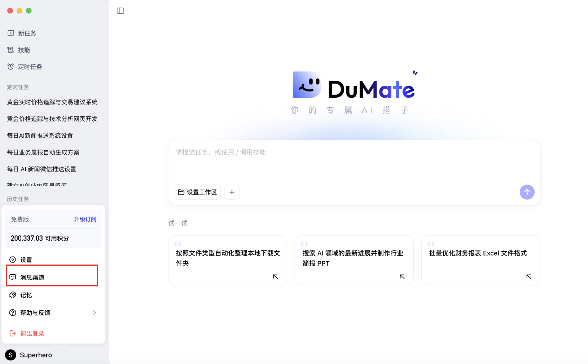Open the 记忆 option
Screen dimensions: 588x364
pyautogui.click(x=25, y=295)
